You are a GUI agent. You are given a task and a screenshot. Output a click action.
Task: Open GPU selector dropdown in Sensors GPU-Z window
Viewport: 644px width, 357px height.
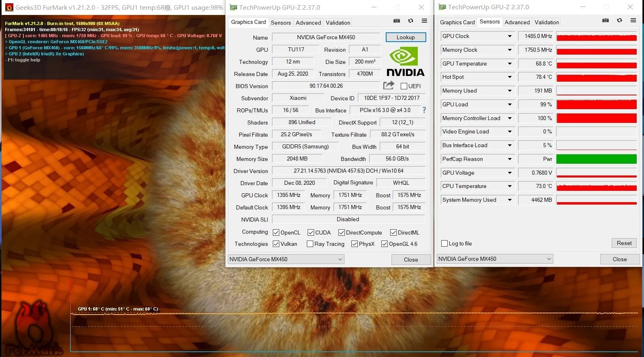(x=495, y=259)
